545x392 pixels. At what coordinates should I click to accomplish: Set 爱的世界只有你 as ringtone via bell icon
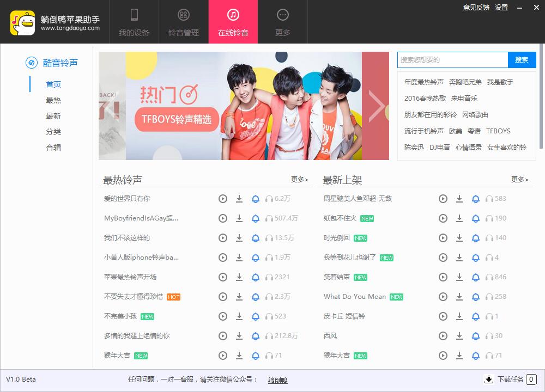click(x=256, y=199)
